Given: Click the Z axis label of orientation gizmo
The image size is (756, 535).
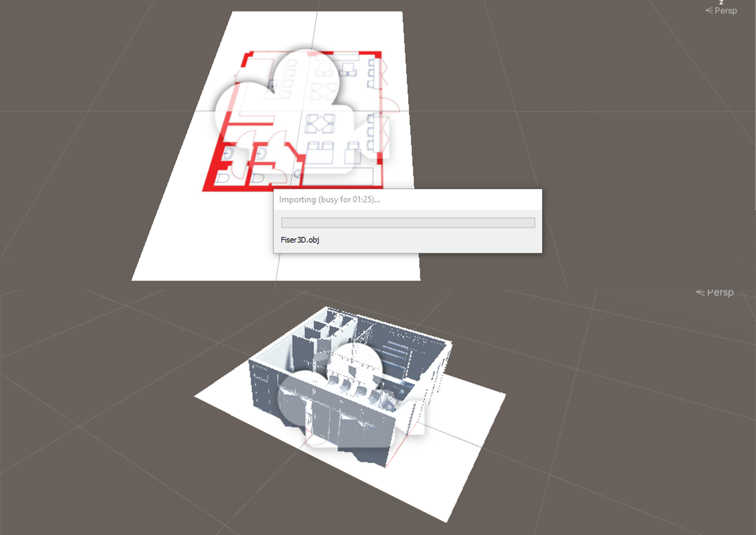Looking at the screenshot, I should click(x=721, y=2).
